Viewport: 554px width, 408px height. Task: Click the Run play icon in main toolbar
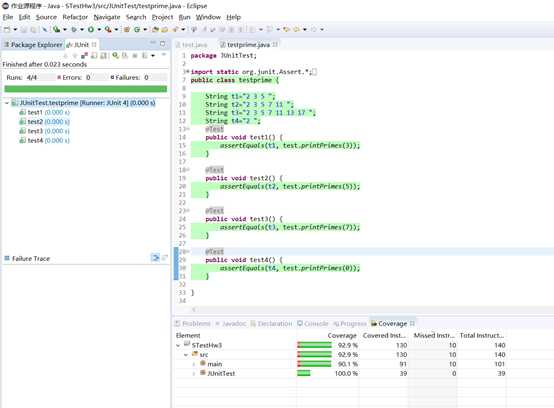[x=91, y=30]
